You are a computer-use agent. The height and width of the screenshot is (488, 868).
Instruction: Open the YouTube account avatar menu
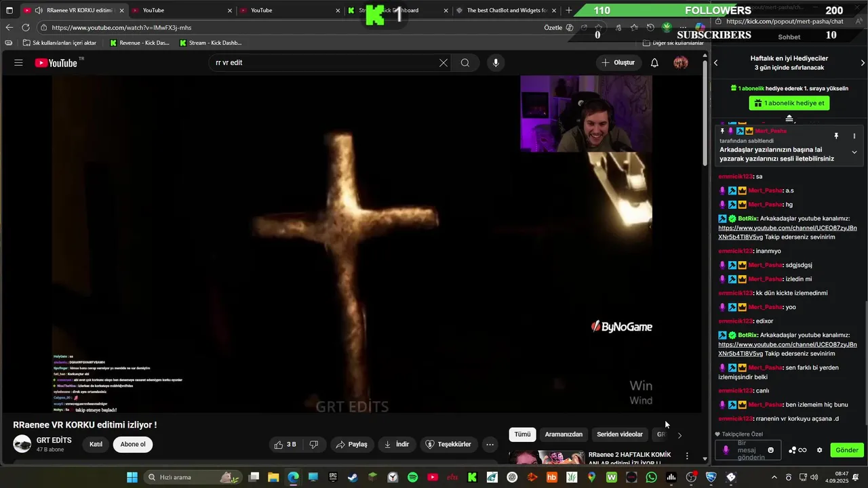point(681,62)
